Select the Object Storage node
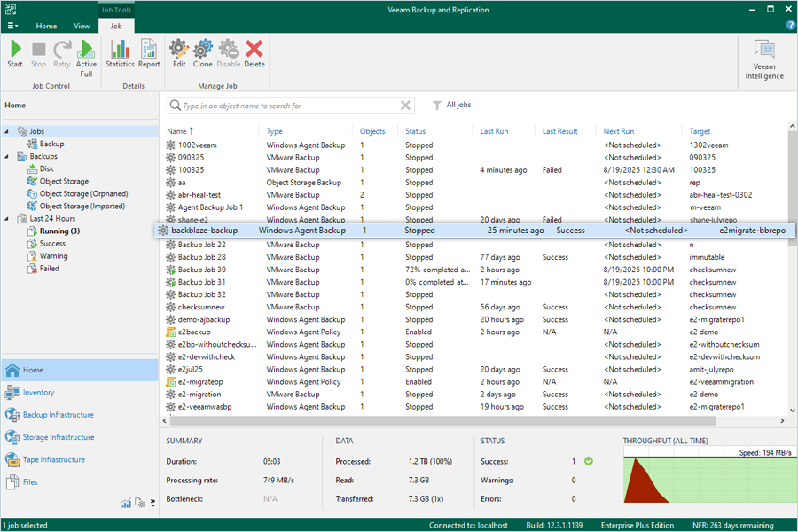 click(58, 181)
